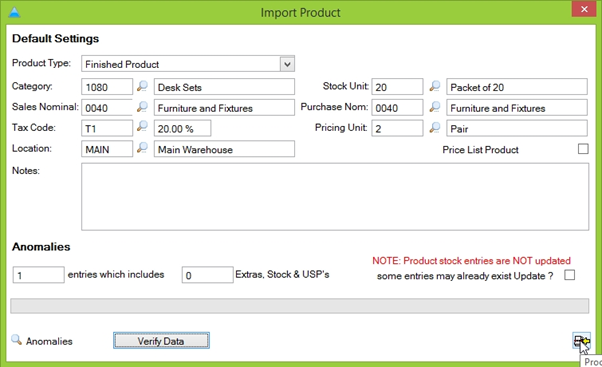Click the Anomalies section heading
Image resolution: width=602 pixels, height=367 pixels.
tap(41, 246)
